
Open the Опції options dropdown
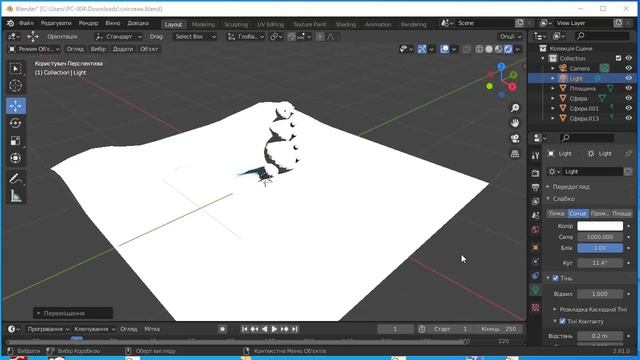tap(510, 37)
